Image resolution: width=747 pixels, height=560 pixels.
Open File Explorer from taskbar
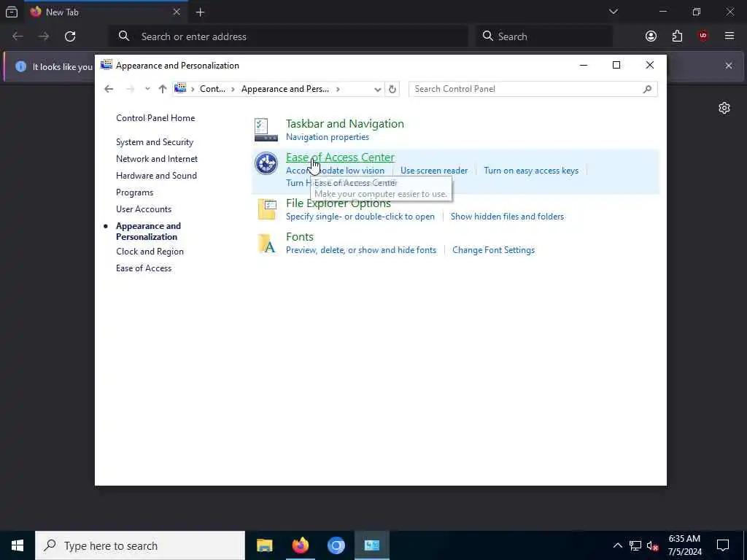(264, 545)
